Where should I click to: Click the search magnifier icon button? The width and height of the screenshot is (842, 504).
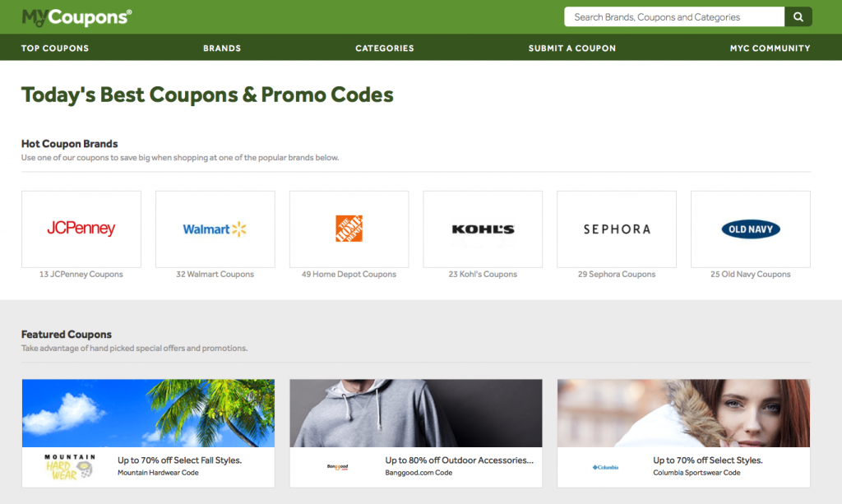point(798,16)
